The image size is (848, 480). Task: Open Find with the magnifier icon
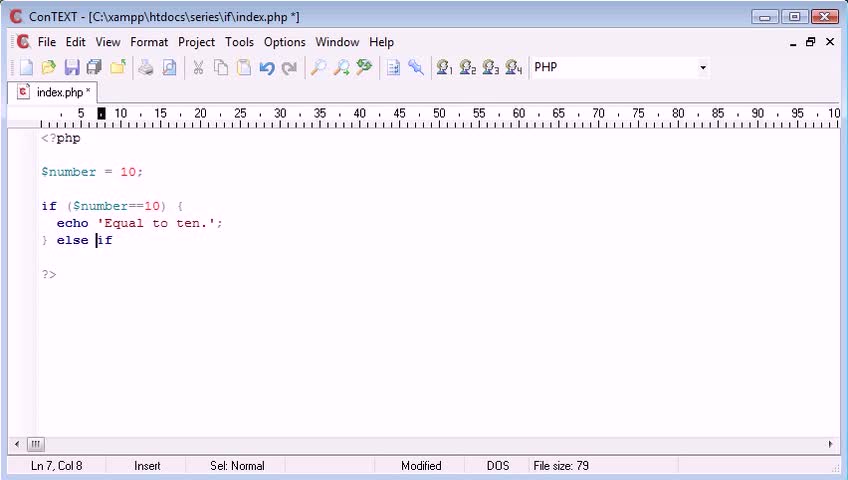click(x=318, y=68)
